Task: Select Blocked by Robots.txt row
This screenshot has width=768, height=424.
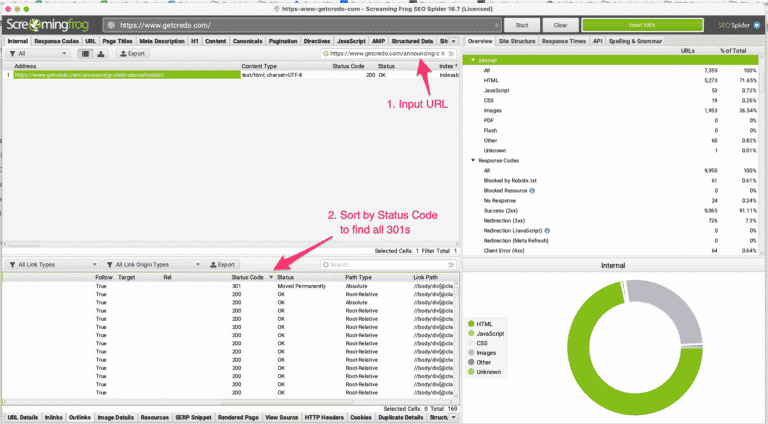Action: (x=610, y=180)
